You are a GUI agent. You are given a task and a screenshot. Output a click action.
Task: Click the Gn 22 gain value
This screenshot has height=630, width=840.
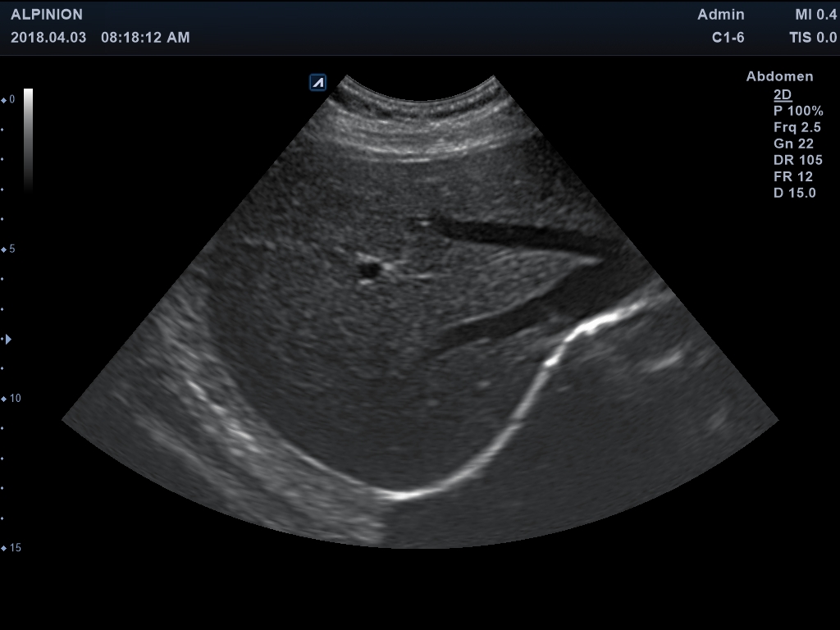793,144
